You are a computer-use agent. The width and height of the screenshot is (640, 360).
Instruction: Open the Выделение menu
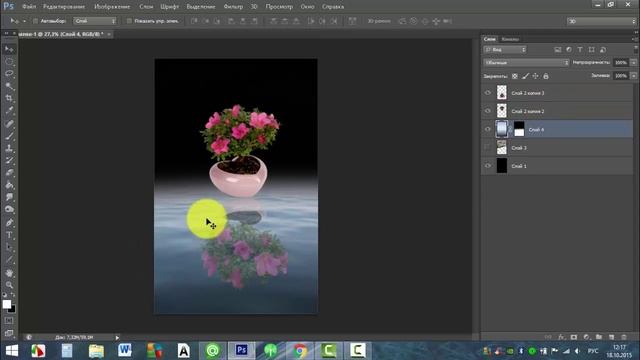[x=201, y=7]
